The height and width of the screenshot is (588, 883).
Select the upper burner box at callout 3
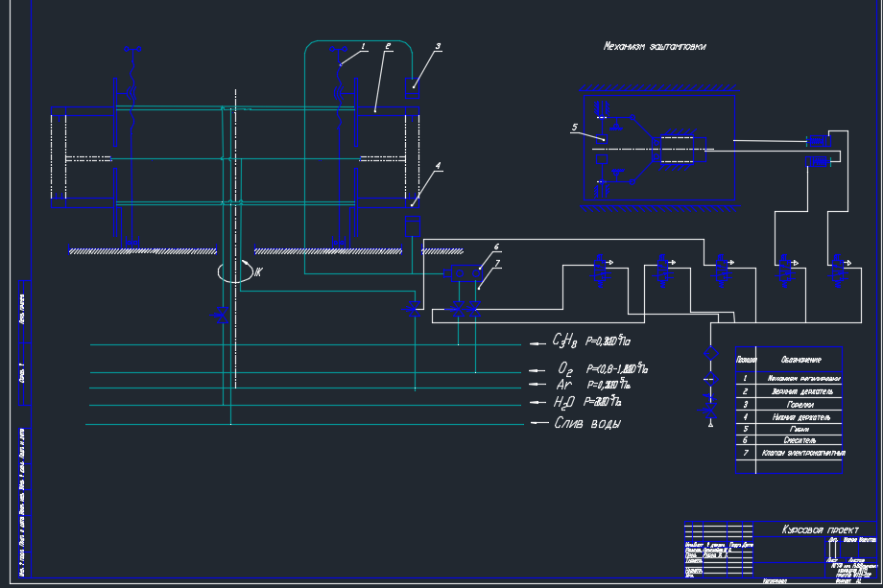pyautogui.click(x=412, y=89)
